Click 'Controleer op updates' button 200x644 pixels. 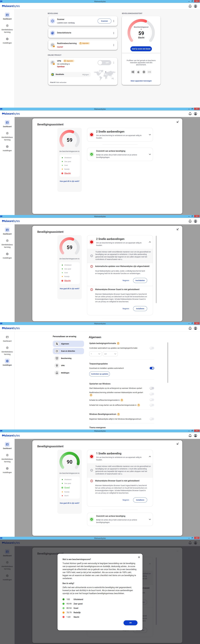[x=100, y=374]
